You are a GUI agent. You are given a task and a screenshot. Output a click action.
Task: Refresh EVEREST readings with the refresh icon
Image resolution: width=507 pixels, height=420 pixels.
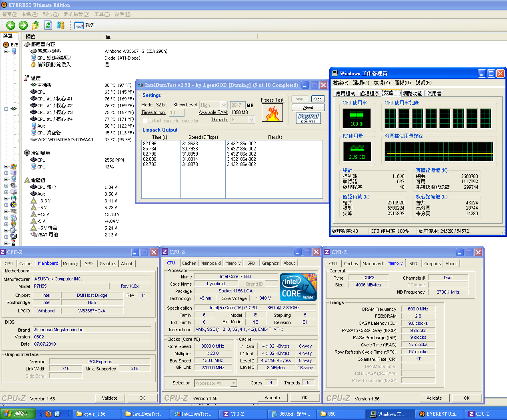(x=48, y=25)
